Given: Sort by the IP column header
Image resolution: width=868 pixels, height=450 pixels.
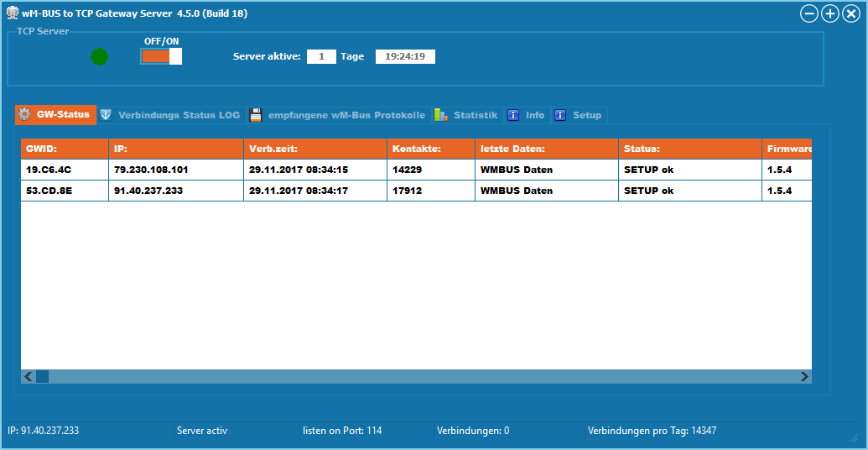Looking at the screenshot, I should (x=176, y=149).
